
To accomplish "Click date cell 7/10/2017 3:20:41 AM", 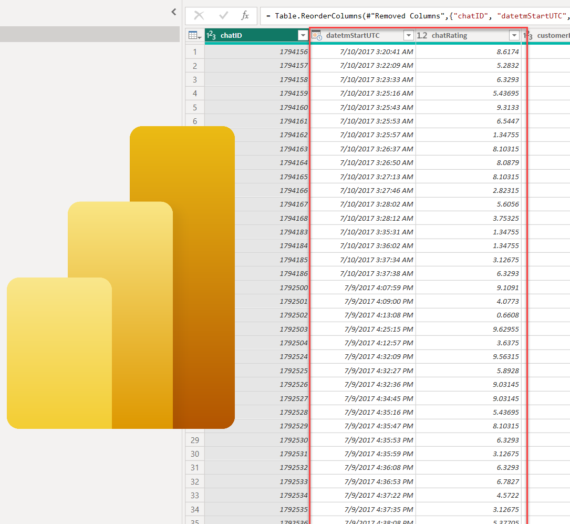I will (362, 52).
